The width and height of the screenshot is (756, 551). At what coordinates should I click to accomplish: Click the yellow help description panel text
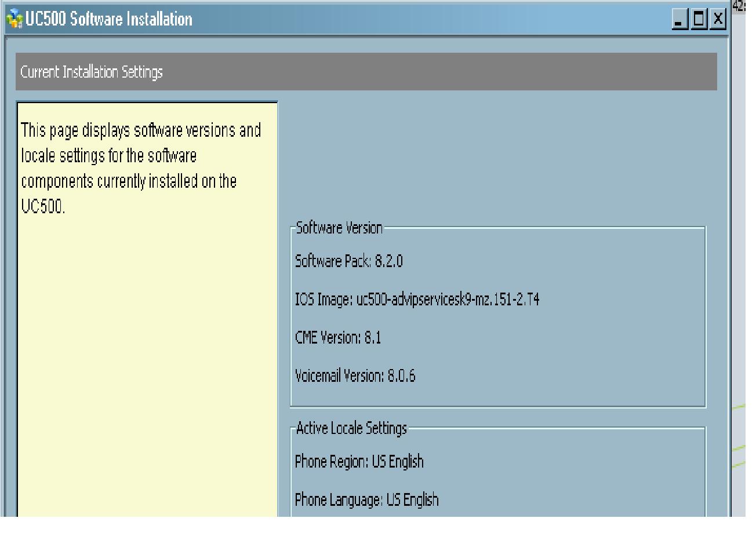pyautogui.click(x=141, y=168)
